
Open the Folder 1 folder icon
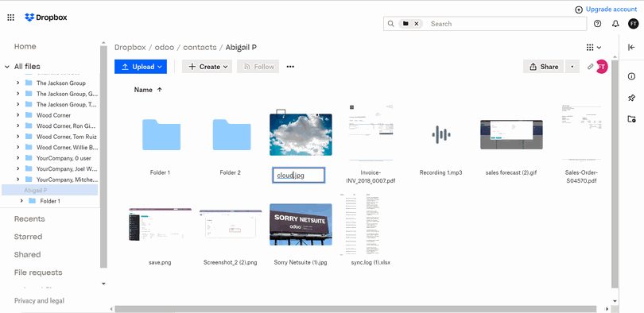[161, 134]
